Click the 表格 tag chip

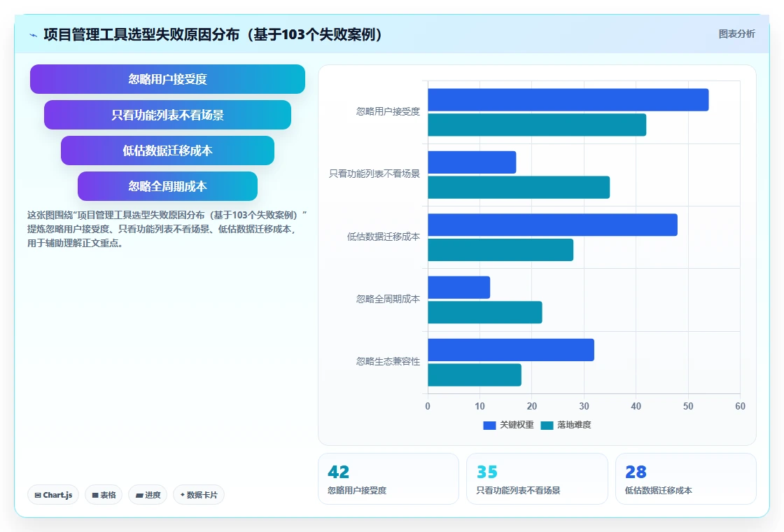[104, 495]
